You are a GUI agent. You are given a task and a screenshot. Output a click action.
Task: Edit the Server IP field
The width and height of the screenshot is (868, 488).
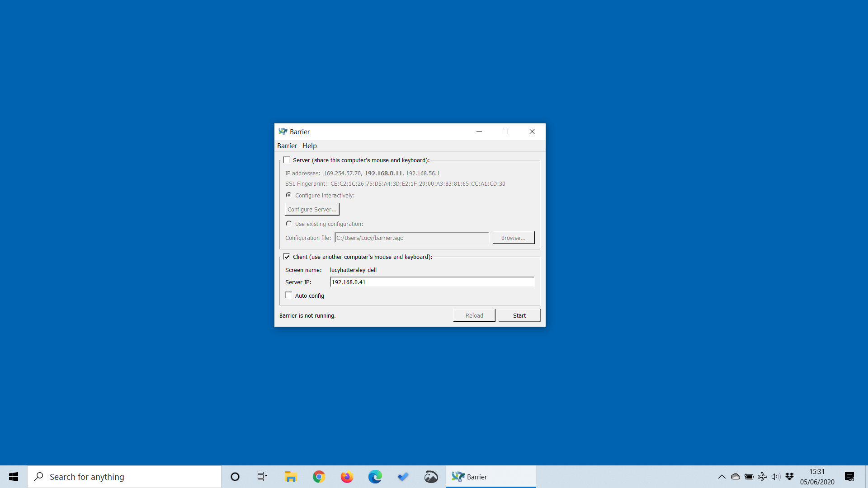pos(432,282)
